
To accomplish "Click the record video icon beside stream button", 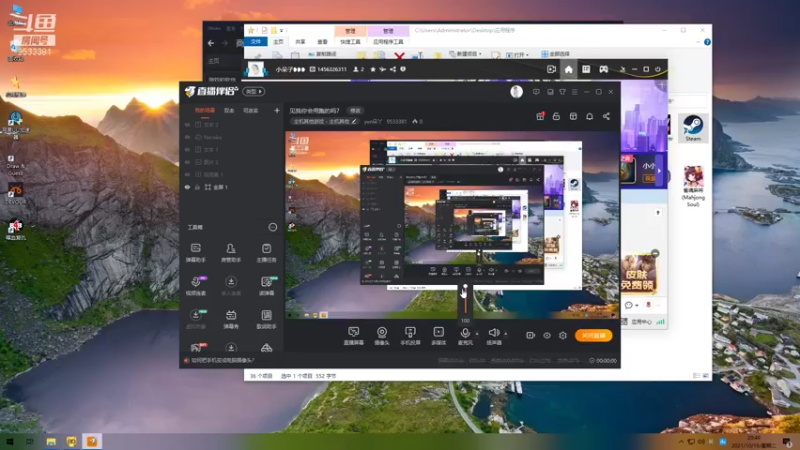I will tap(531, 335).
